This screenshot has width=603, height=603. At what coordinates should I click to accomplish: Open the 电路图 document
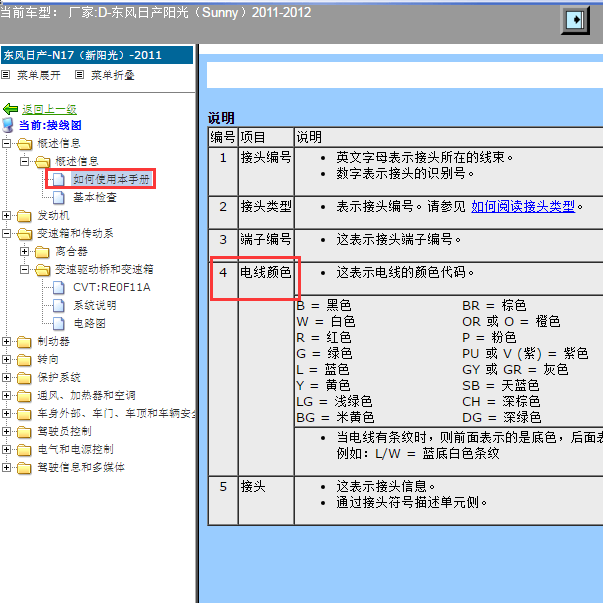click(89, 323)
